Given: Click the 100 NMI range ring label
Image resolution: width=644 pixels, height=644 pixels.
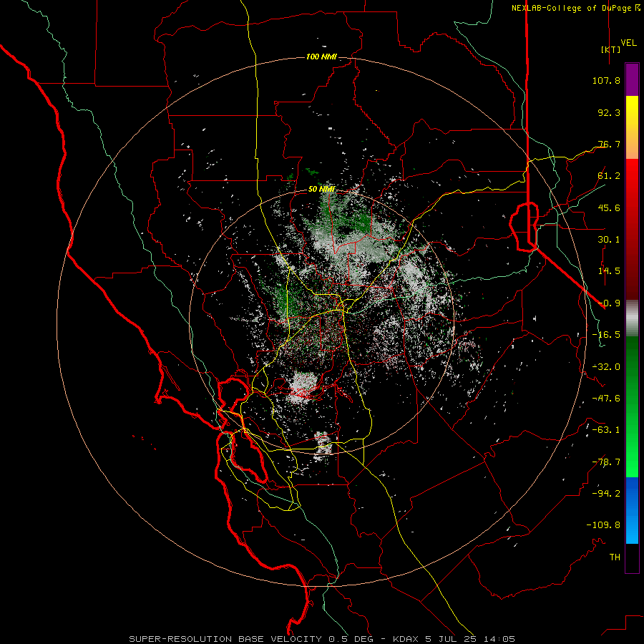Looking at the screenshot, I should coord(321,57).
